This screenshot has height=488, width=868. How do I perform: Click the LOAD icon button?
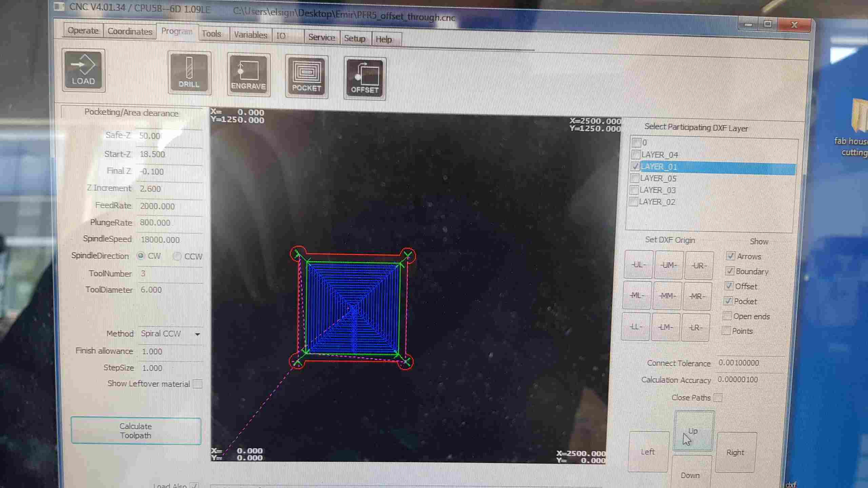click(83, 70)
